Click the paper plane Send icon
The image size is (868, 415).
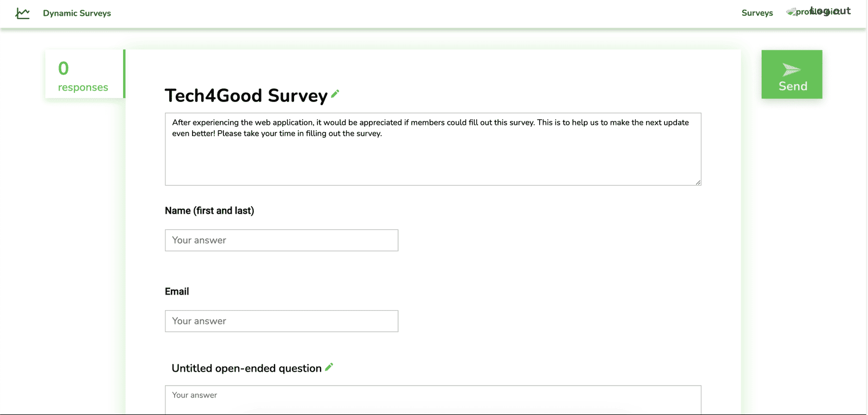tap(792, 69)
